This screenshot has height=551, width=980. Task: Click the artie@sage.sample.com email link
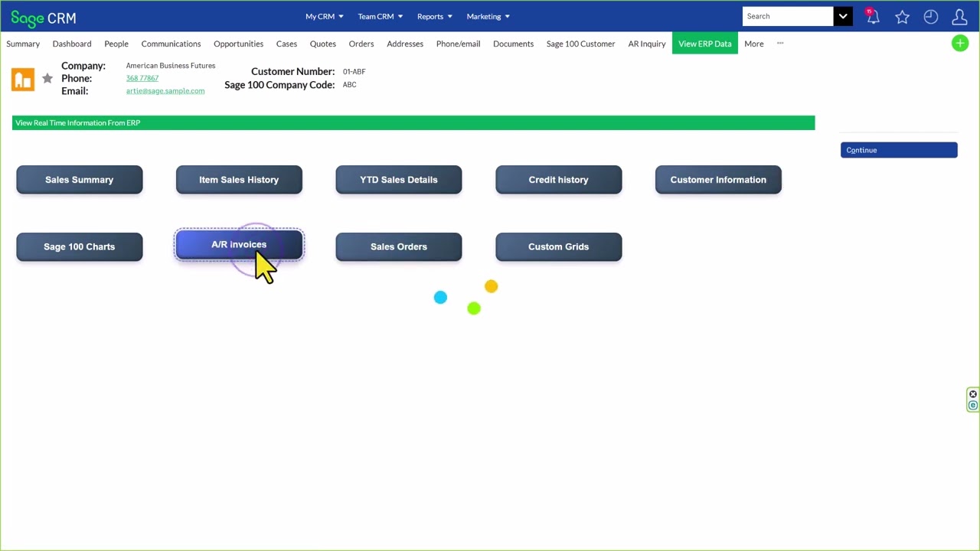(x=165, y=91)
